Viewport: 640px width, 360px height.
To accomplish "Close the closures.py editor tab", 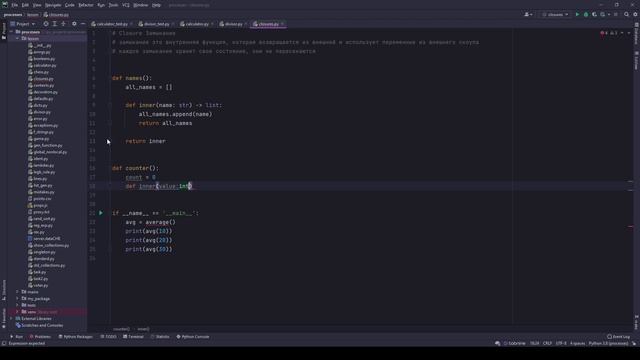I will (x=282, y=24).
